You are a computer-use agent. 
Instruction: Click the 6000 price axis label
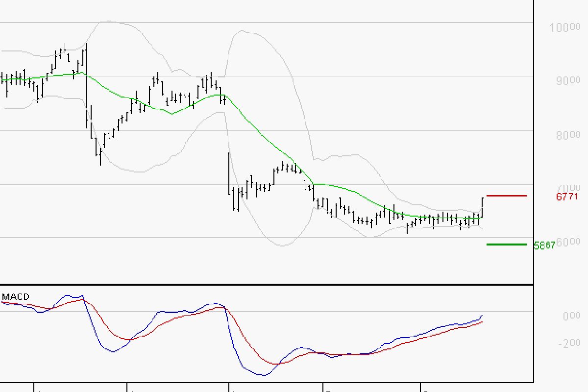click(568, 242)
